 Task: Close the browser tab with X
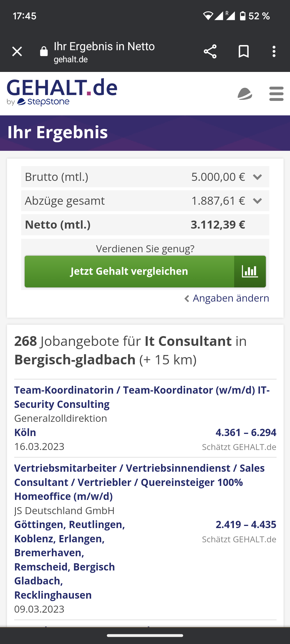click(x=17, y=52)
